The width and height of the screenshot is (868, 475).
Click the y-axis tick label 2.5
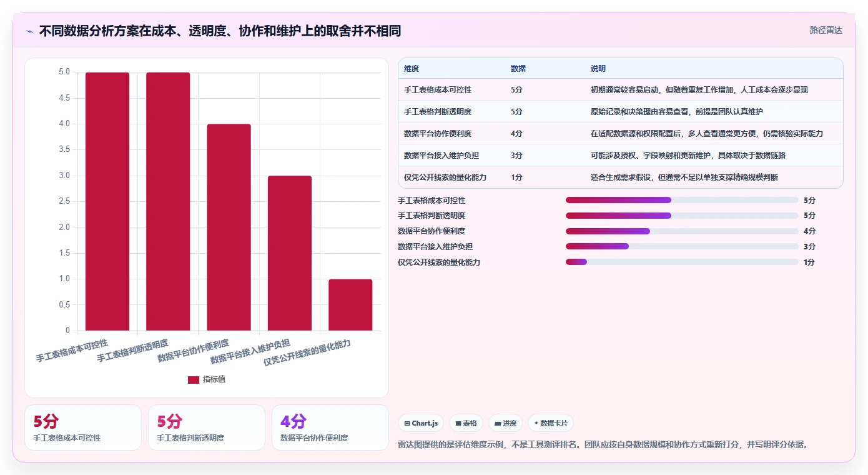[64, 201]
